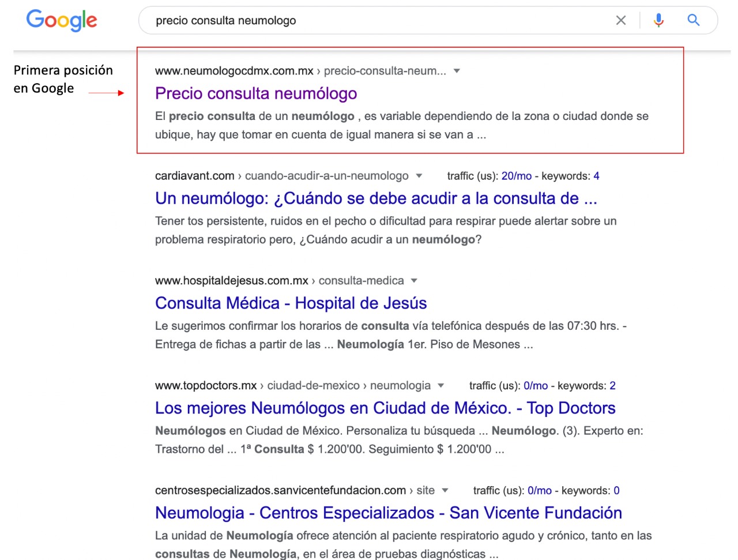Open "Un neumólogo: ¿Cuándo se debe acudir" result

[376, 198]
